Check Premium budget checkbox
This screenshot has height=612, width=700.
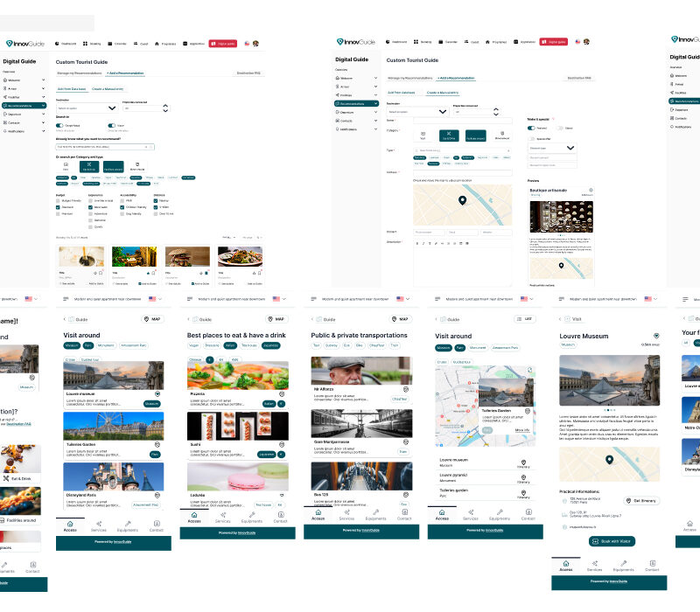point(58,214)
